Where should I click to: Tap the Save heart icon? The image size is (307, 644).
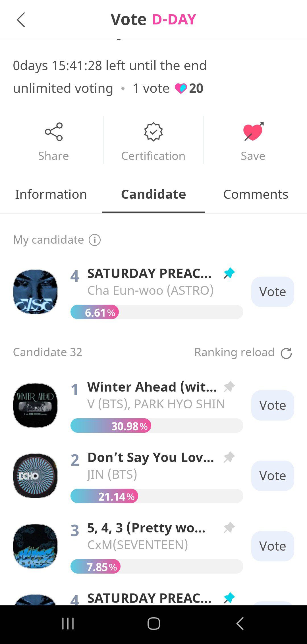tap(253, 132)
